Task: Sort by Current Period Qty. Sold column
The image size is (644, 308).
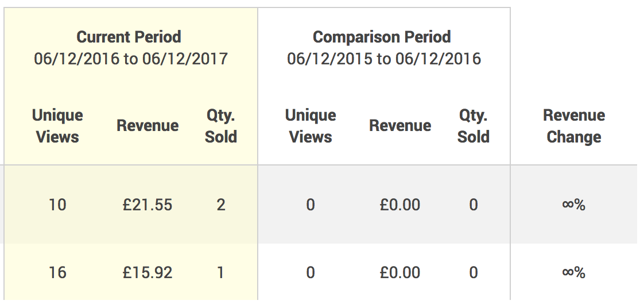Action: [221, 126]
